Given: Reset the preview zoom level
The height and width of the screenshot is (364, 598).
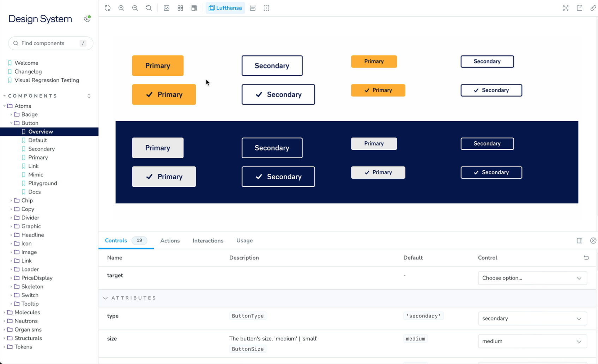Looking at the screenshot, I should (x=149, y=8).
